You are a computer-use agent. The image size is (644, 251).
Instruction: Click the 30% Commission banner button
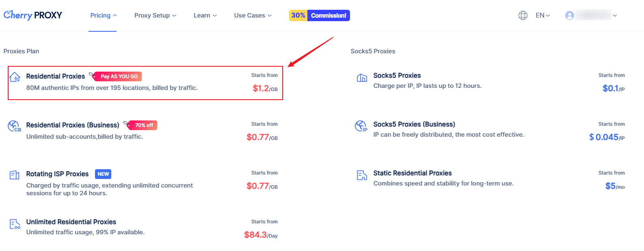coord(319,15)
